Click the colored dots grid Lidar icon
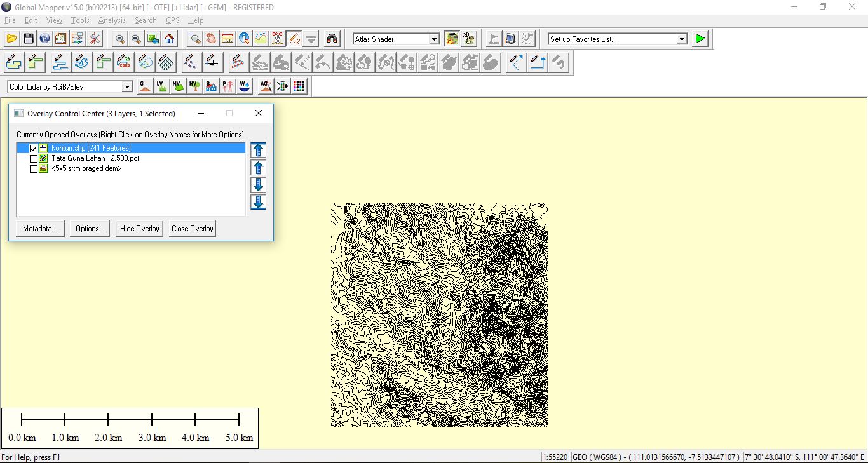Image resolution: width=868 pixels, height=463 pixels. [299, 86]
